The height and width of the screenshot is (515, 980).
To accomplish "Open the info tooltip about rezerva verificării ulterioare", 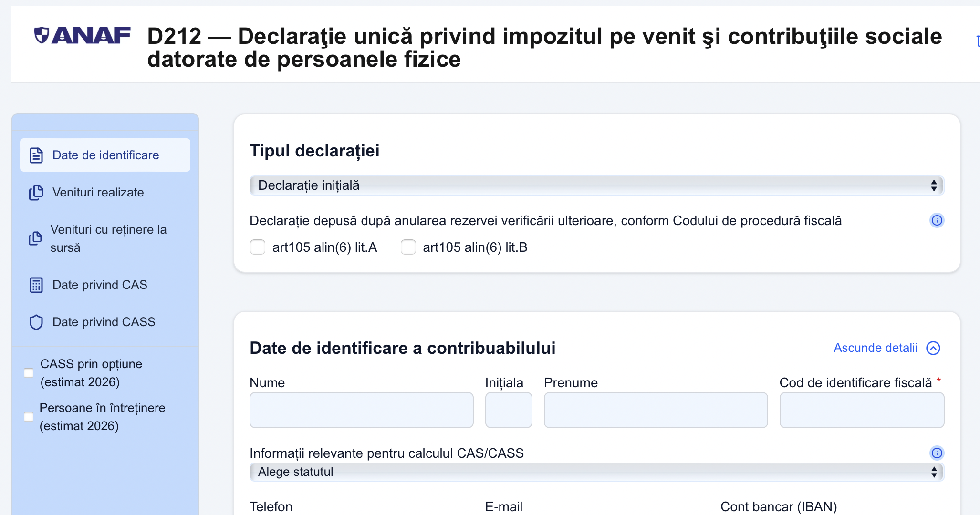I will coord(937,220).
